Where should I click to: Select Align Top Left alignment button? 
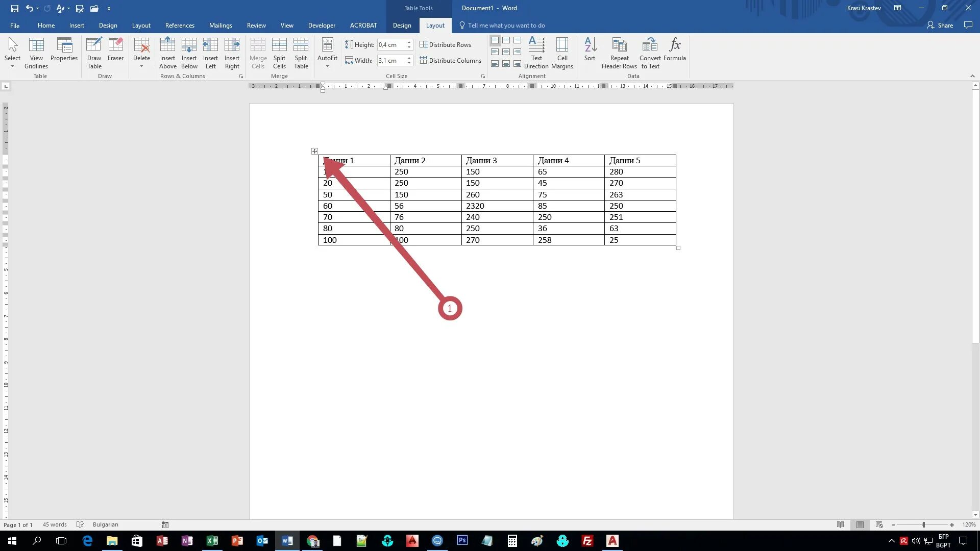click(x=495, y=40)
